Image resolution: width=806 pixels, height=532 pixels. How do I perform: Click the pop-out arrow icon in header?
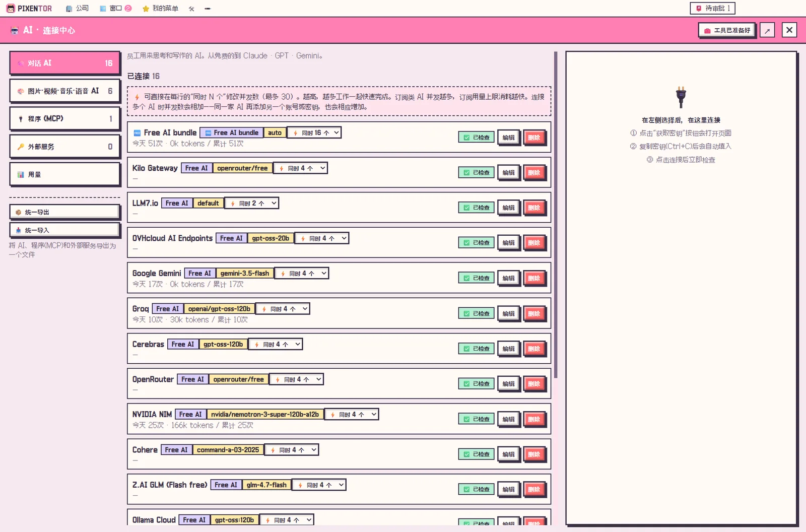[x=767, y=30]
